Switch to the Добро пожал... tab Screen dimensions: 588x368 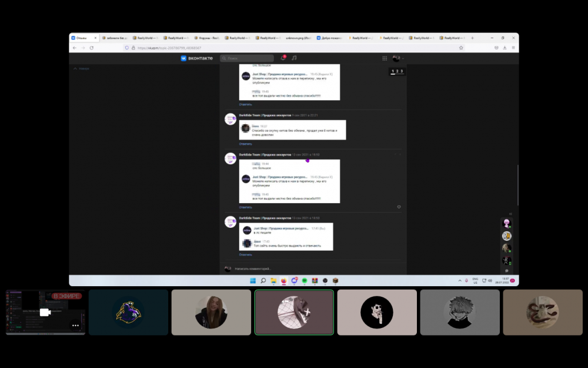coord(329,38)
